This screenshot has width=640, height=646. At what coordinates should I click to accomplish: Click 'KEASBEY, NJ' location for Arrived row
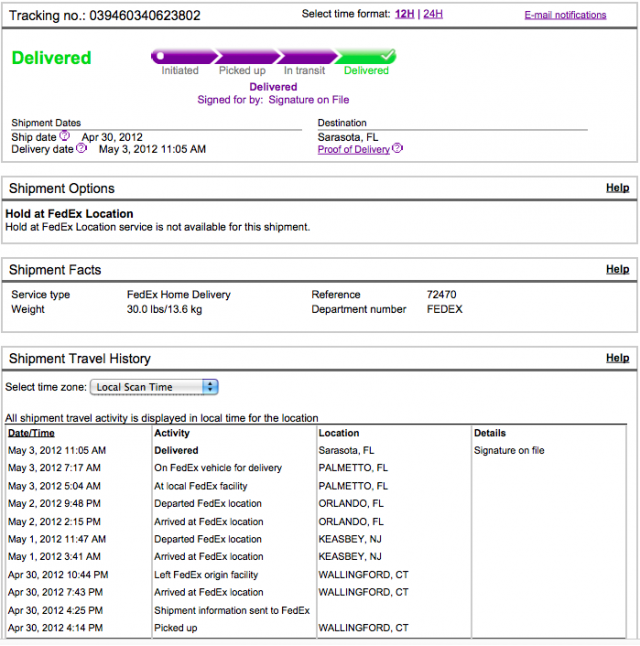point(350,557)
